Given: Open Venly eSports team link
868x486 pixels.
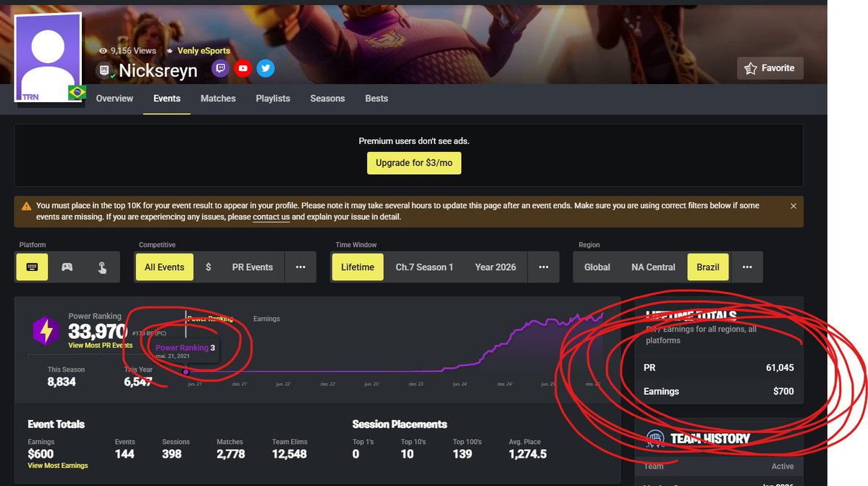Looking at the screenshot, I should pyautogui.click(x=203, y=51).
